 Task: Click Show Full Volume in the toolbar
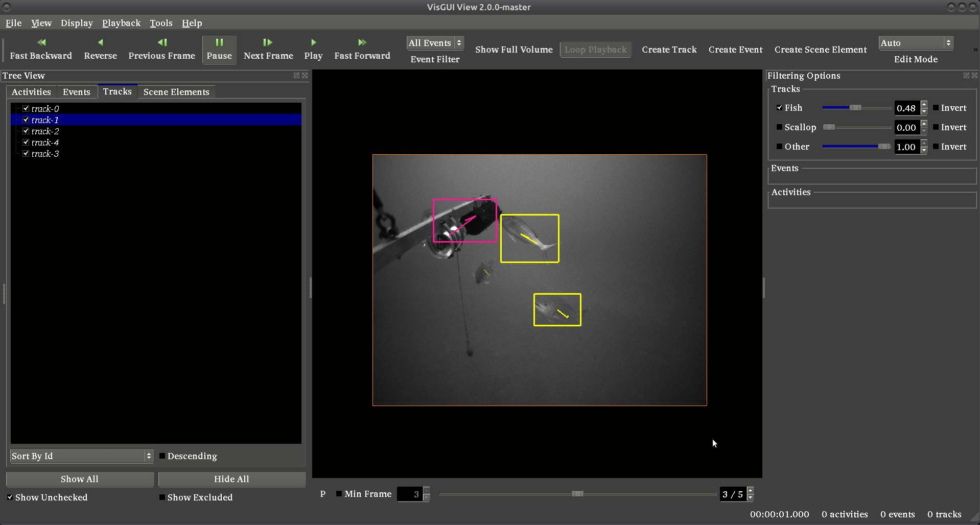514,50
